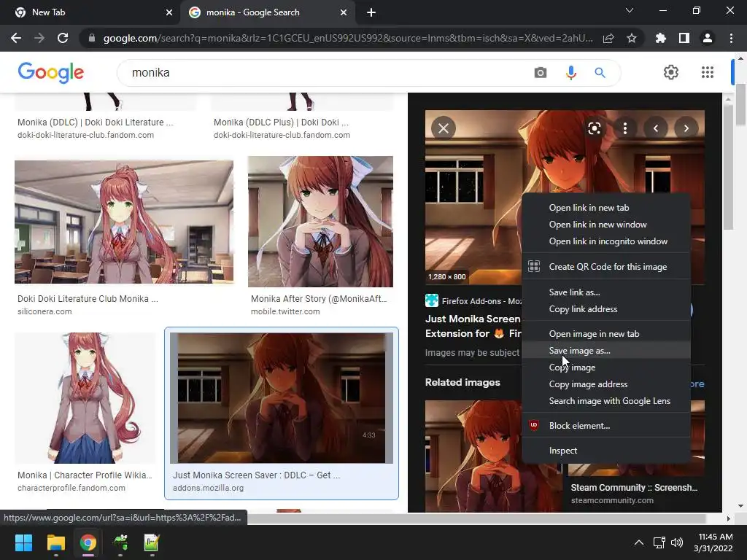Open the tab search chevron

(630, 10)
